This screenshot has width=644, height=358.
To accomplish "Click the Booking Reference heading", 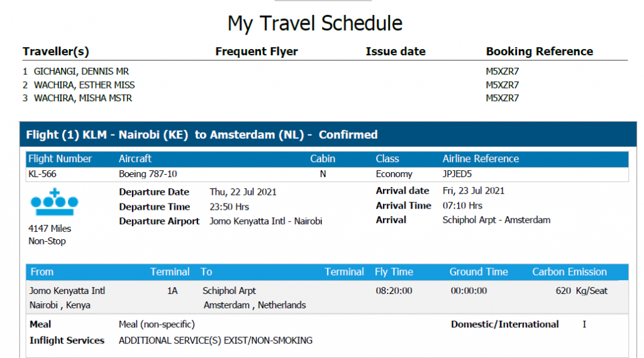I will (539, 52).
